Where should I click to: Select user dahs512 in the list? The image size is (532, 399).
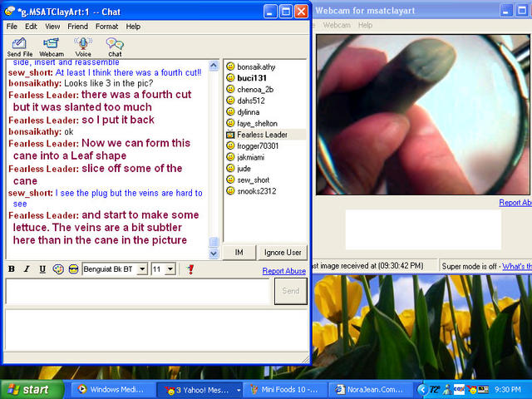coord(251,101)
